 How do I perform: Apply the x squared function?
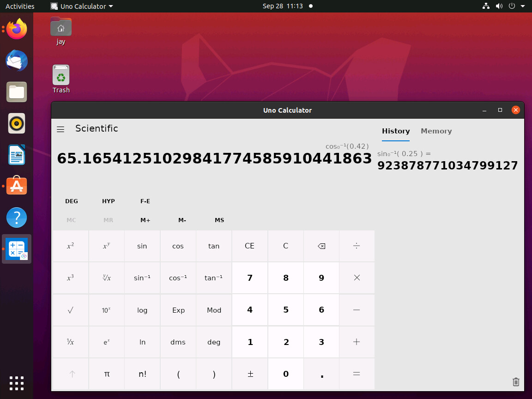[70, 246]
